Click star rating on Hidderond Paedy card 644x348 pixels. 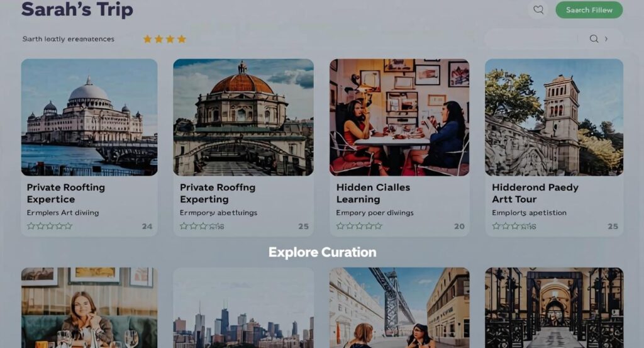click(x=514, y=226)
